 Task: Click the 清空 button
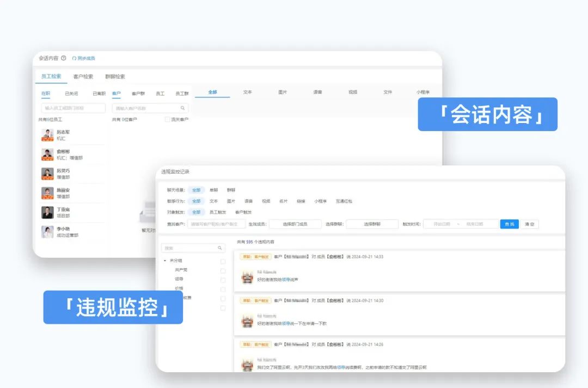tap(530, 224)
